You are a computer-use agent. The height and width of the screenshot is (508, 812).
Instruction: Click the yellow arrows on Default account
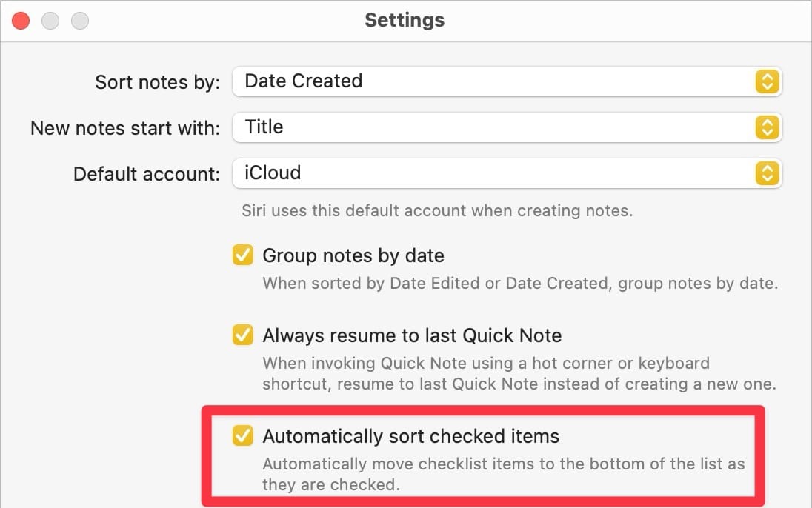[767, 173]
